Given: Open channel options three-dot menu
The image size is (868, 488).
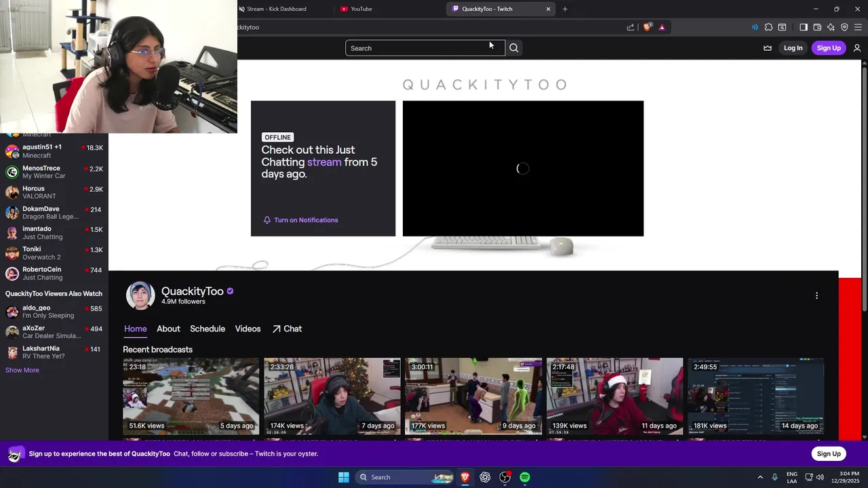Looking at the screenshot, I should 816,296.
